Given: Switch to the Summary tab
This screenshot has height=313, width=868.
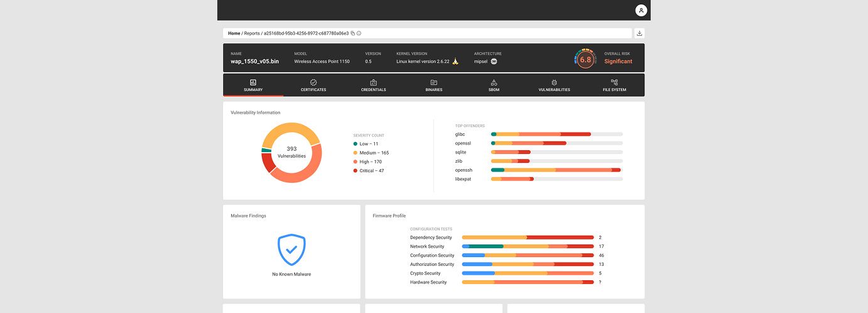Looking at the screenshot, I should (253, 85).
